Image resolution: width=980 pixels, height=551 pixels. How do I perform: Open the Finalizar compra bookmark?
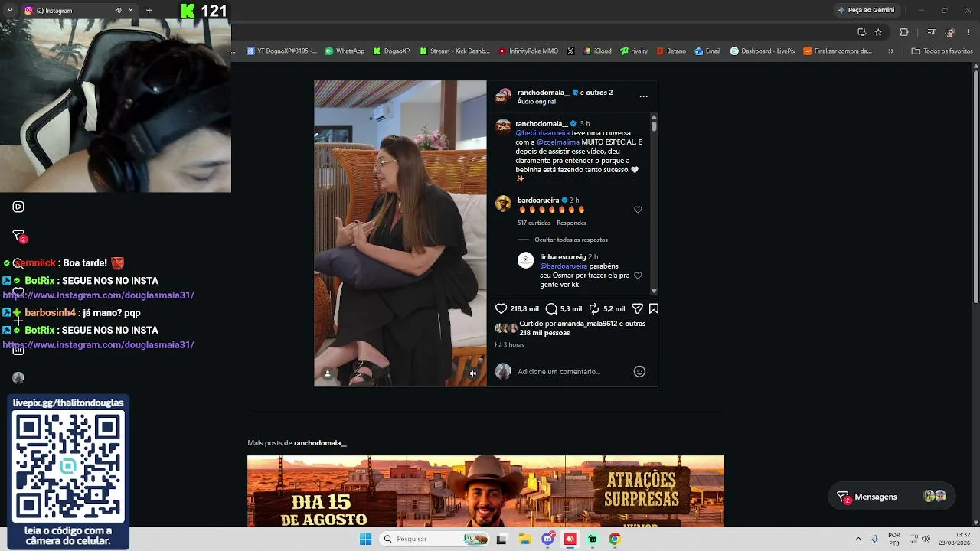tap(838, 51)
